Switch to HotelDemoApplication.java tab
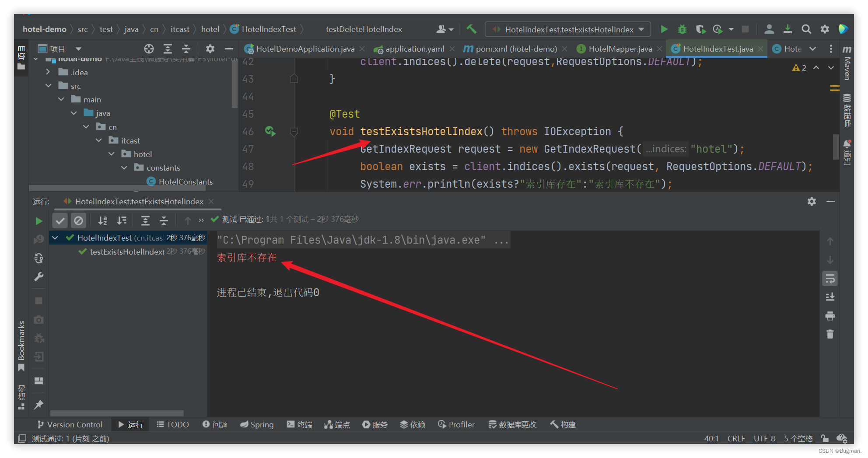Viewport: 868px width, 458px height. click(305, 49)
